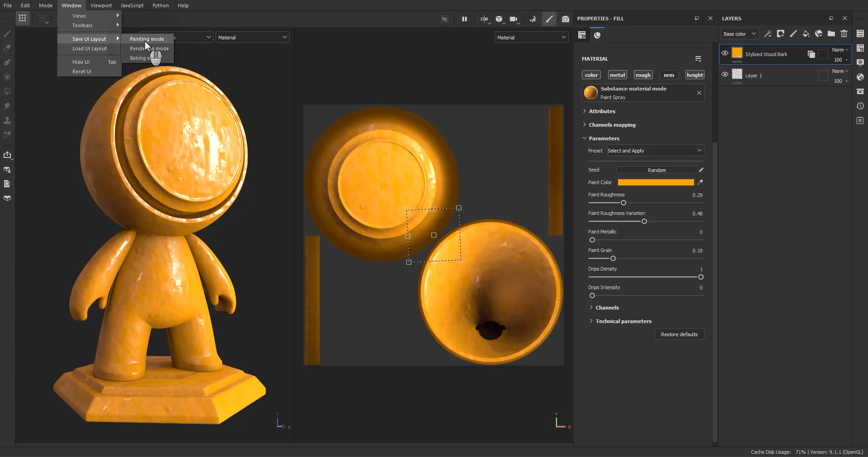This screenshot has height=457, width=868.
Task: Expand the Technical parameters subsection
Action: (x=623, y=321)
